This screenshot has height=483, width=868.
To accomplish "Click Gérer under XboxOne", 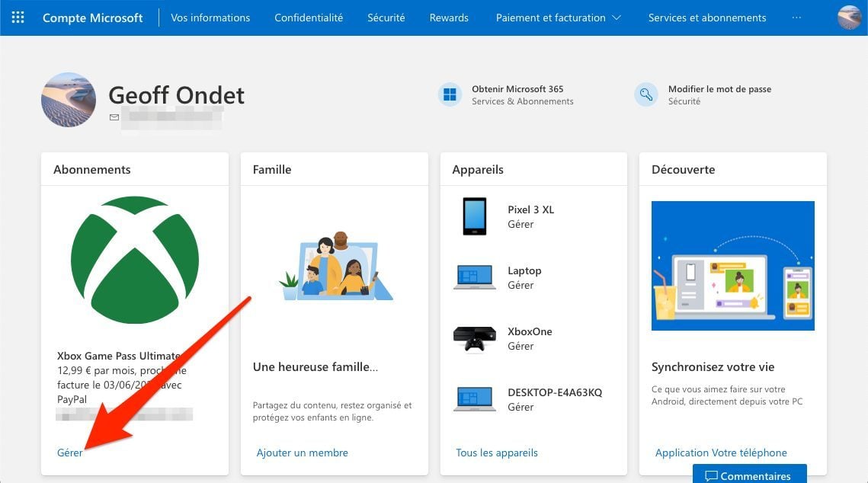I will tap(520, 346).
